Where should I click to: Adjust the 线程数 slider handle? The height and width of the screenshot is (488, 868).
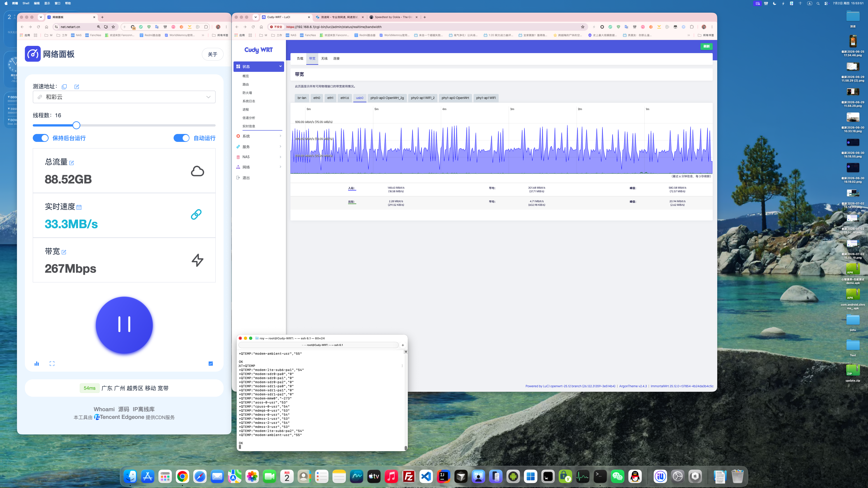[x=76, y=125]
